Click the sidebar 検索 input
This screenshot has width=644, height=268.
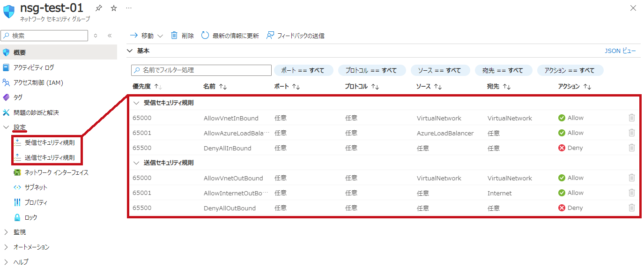point(44,36)
